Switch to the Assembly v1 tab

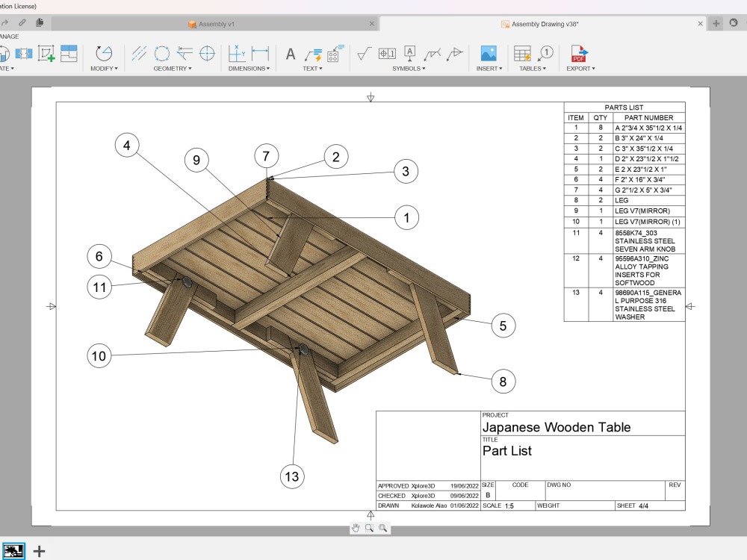tap(215, 24)
